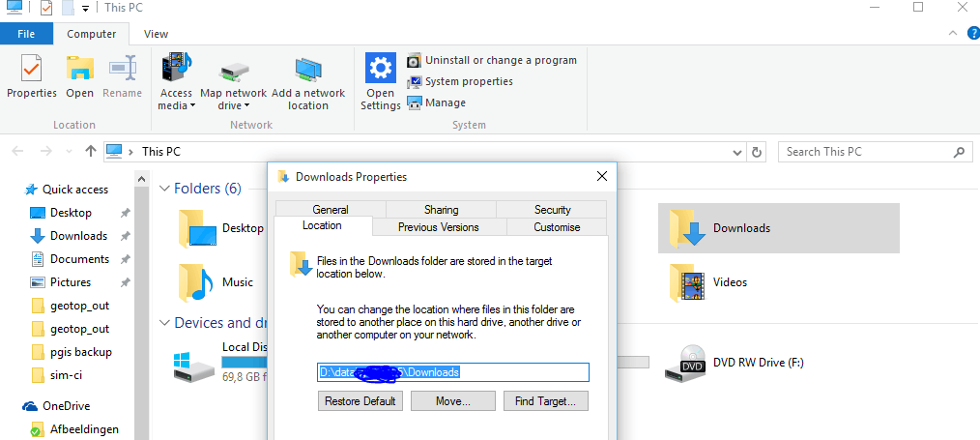
Task: Unpin Desktop using its pin icon
Action: click(125, 213)
